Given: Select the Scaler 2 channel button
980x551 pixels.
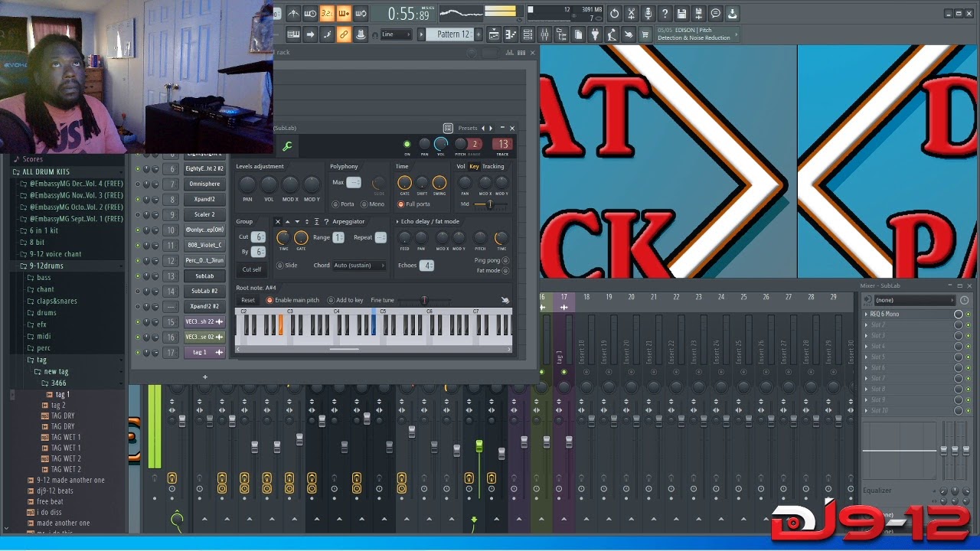Looking at the screenshot, I should (x=204, y=214).
